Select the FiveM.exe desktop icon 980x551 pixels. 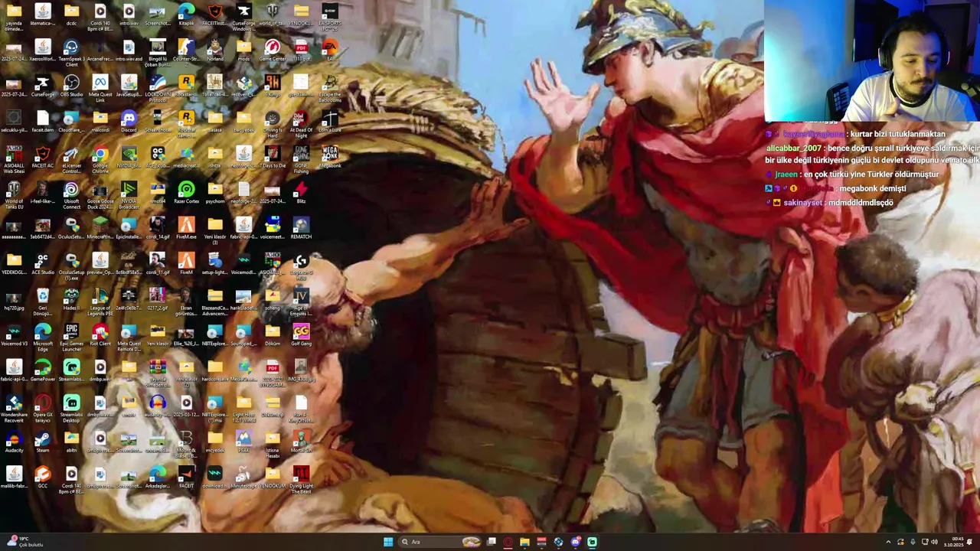[x=186, y=228]
